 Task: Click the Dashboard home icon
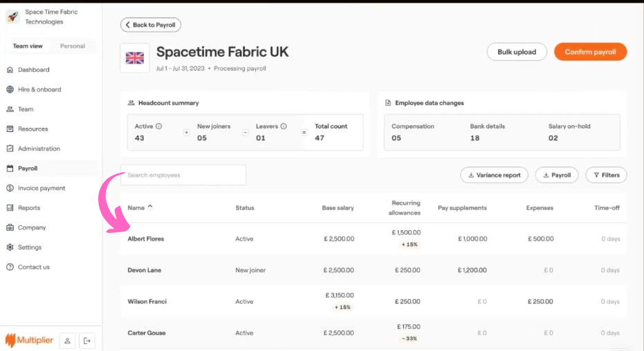coord(10,70)
